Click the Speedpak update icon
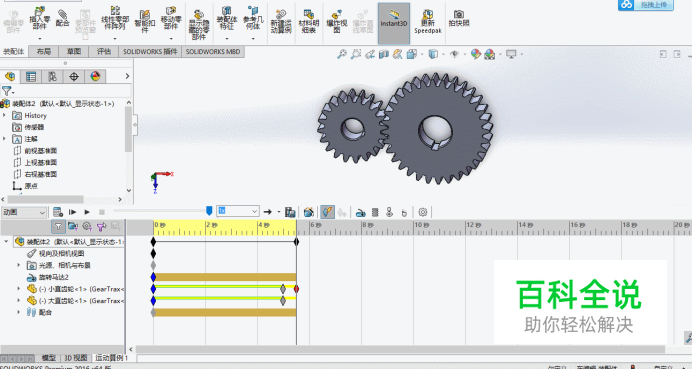This screenshot has height=369, width=692. [428, 22]
